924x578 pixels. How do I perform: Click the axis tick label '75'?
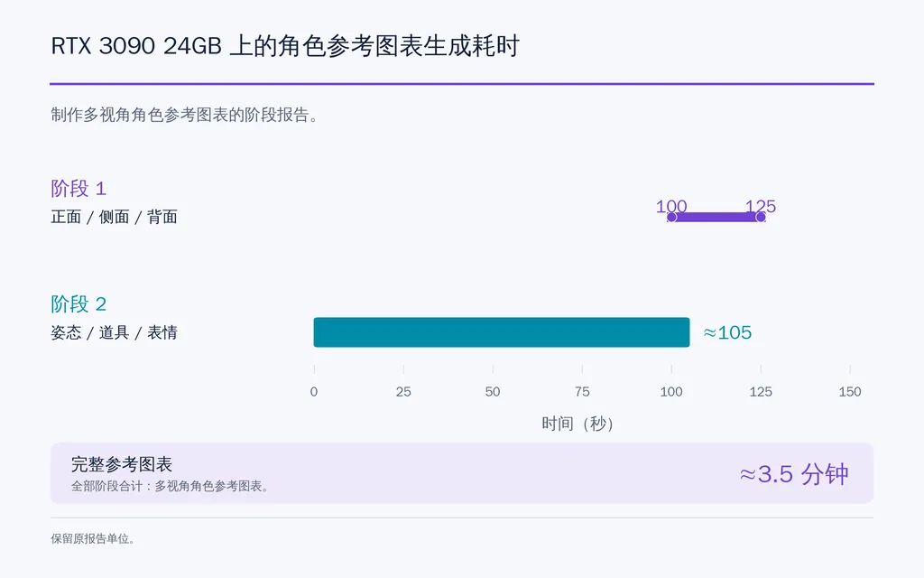point(582,392)
